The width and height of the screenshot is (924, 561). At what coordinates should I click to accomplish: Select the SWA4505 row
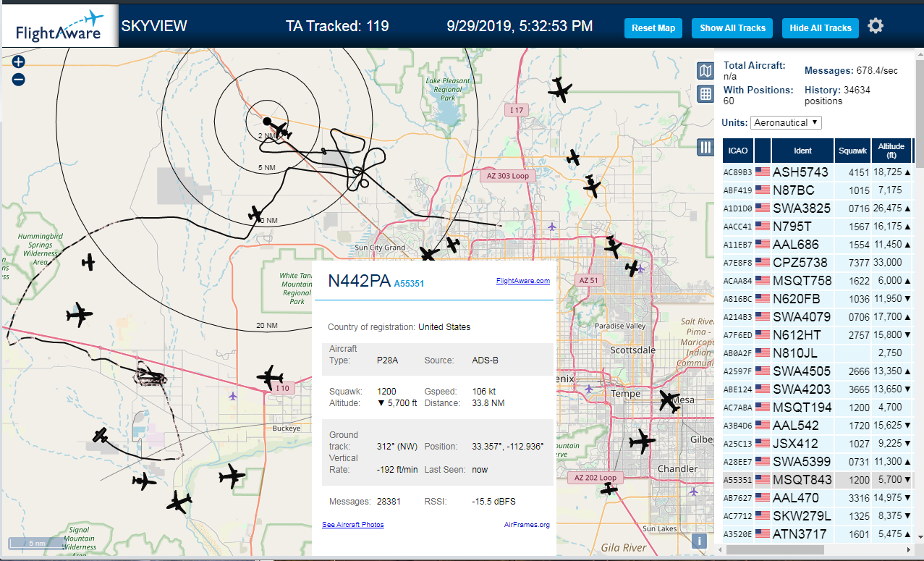point(818,371)
